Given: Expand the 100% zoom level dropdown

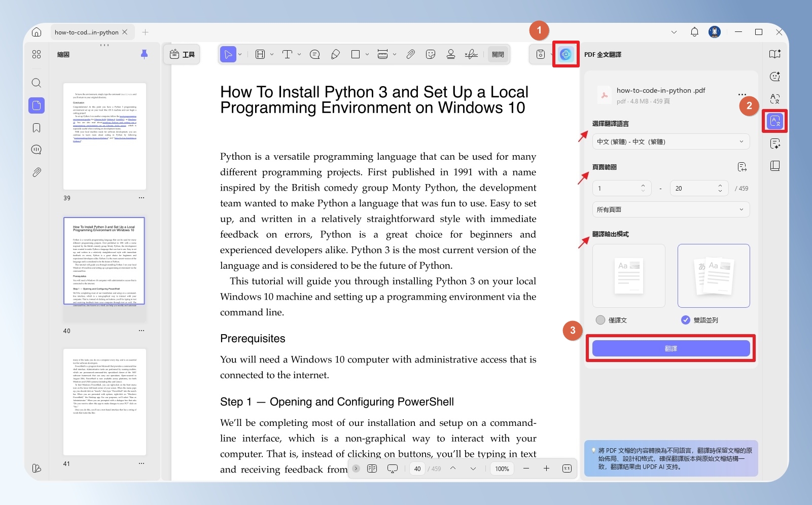Looking at the screenshot, I should pyautogui.click(x=502, y=468).
